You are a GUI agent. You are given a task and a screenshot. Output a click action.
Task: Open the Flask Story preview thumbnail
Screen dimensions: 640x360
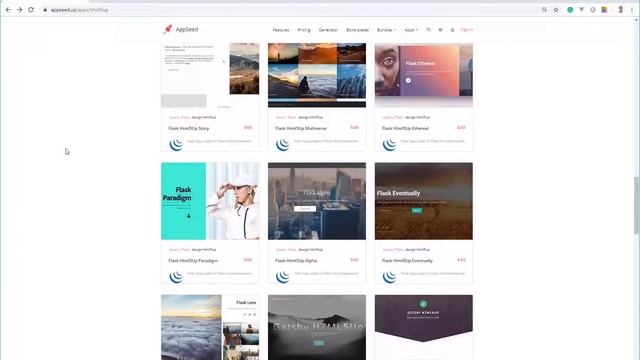click(210, 75)
